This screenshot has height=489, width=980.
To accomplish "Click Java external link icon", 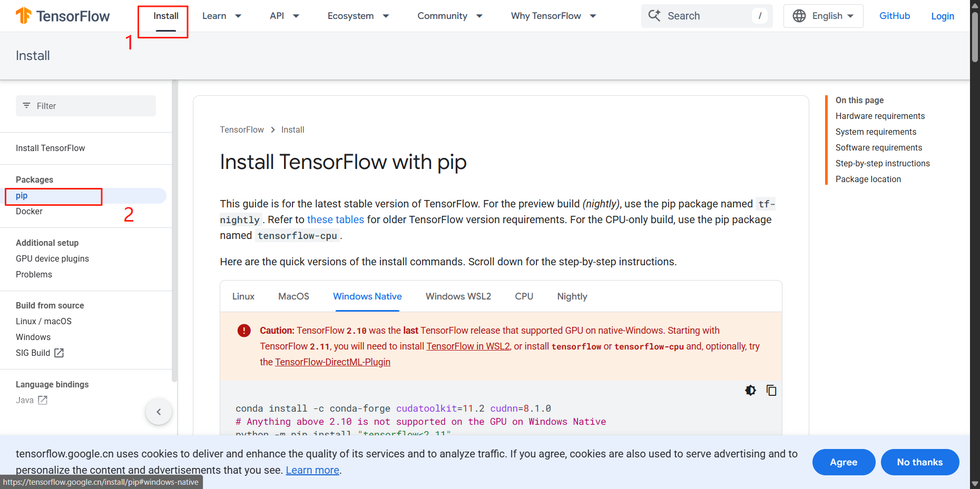I will click(x=43, y=400).
